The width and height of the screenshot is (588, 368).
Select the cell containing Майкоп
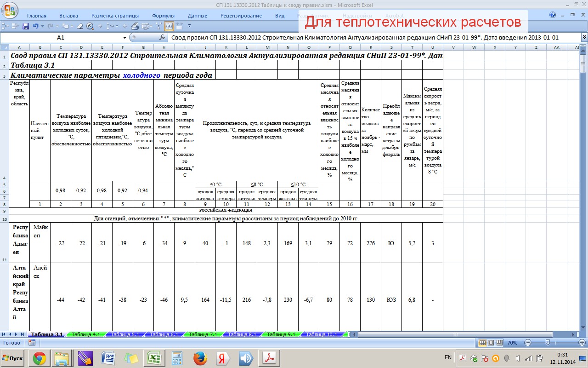tap(40, 243)
